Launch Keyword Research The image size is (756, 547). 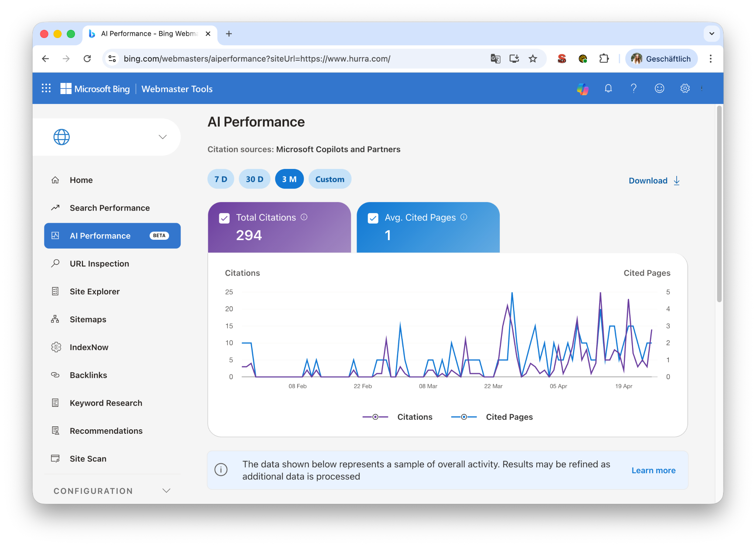pos(106,403)
